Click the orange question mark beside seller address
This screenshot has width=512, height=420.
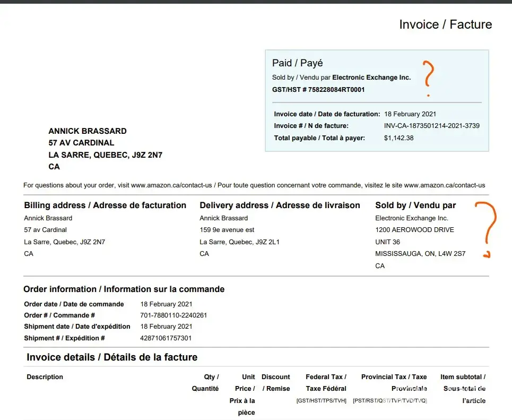pyautogui.click(x=487, y=228)
